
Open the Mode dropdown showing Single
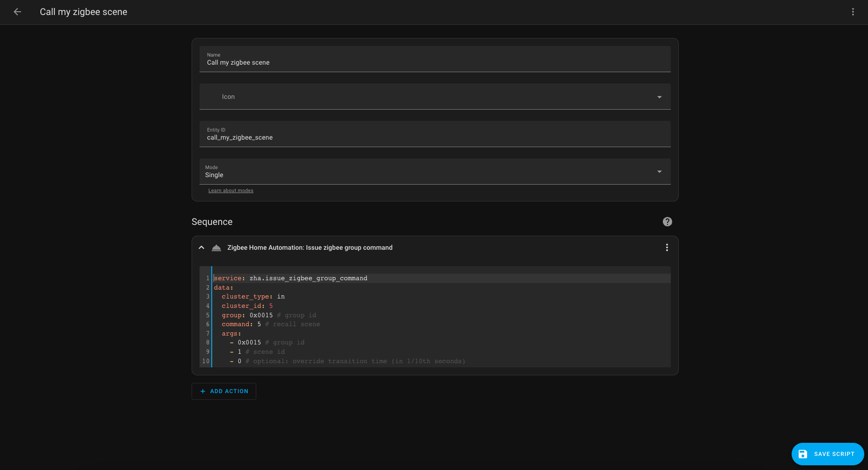click(x=435, y=172)
